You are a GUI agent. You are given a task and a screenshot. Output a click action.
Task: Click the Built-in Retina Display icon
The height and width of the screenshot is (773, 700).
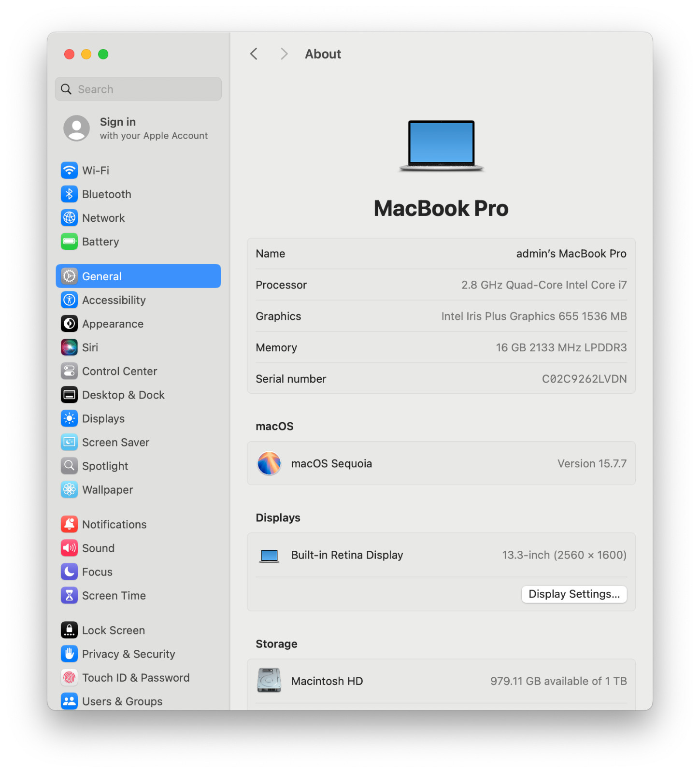269,556
